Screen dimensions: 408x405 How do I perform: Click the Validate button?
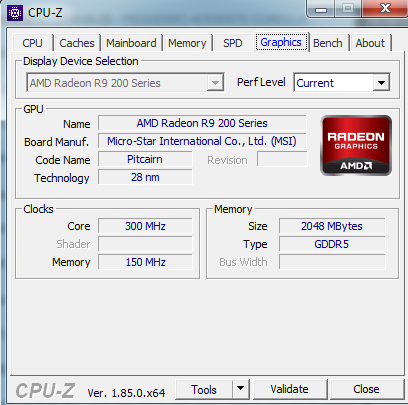(289, 389)
